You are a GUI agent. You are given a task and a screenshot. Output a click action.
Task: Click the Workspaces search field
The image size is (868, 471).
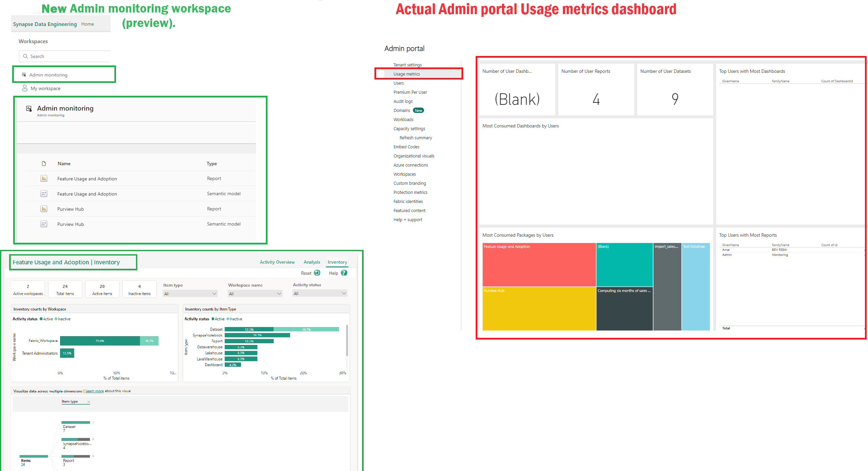pyautogui.click(x=65, y=56)
